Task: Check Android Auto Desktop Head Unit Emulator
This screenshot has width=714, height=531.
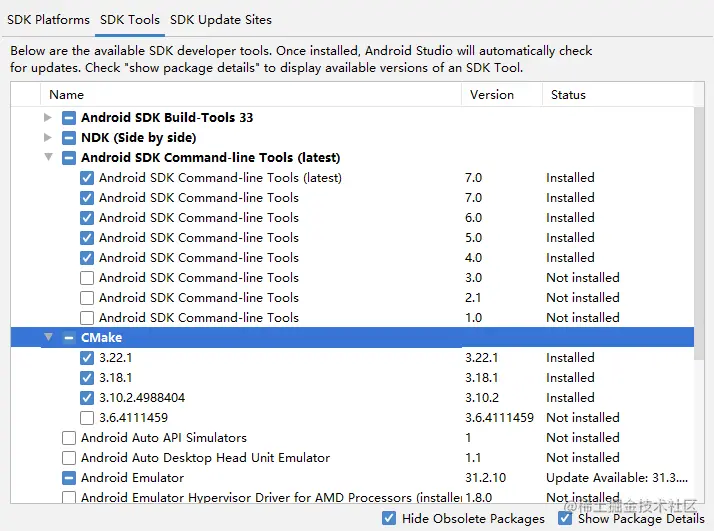Action: click(x=69, y=458)
